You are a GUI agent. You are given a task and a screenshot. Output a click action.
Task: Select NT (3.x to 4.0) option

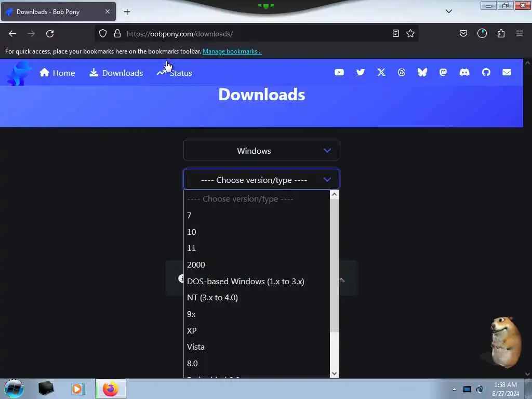(257, 298)
